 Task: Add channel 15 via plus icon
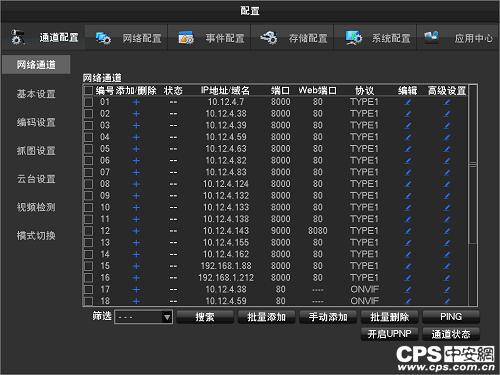tap(136, 266)
